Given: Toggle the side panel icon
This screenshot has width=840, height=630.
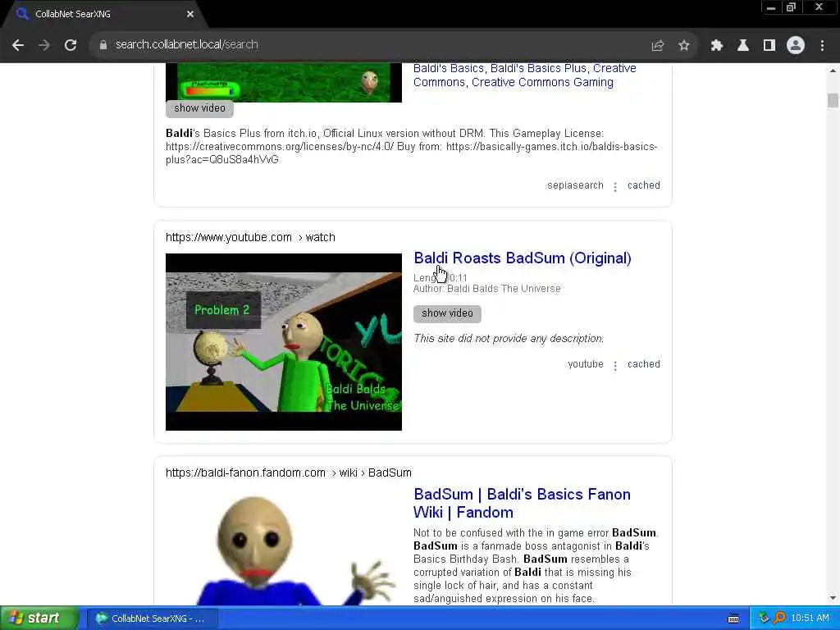Looking at the screenshot, I should click(x=769, y=46).
